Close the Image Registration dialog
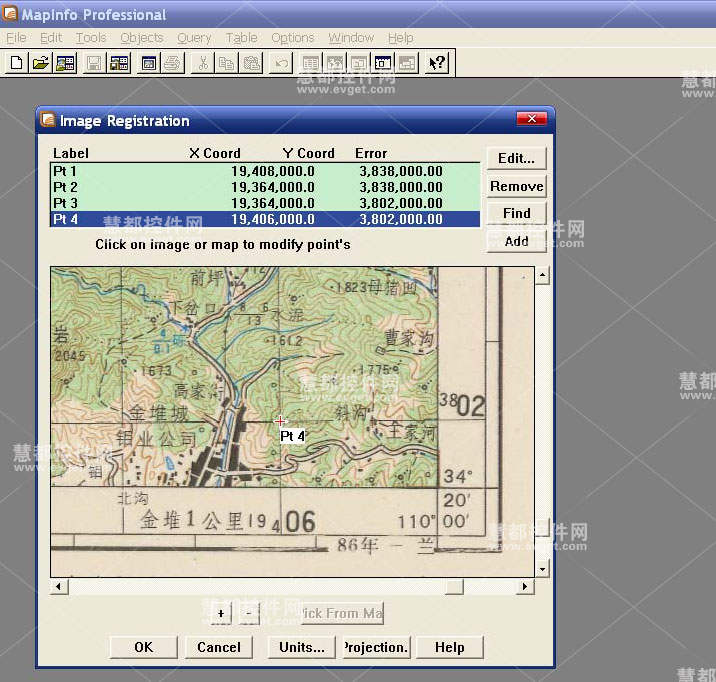The image size is (716, 682). pyautogui.click(x=532, y=119)
